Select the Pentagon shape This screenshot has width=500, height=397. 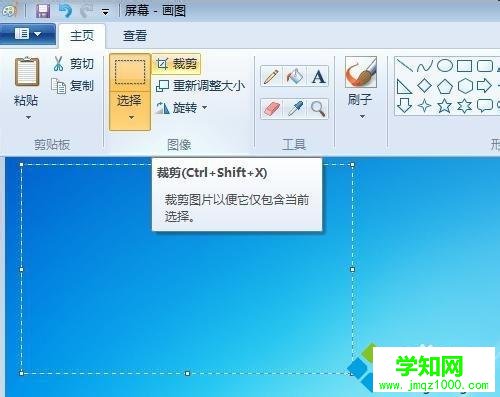pyautogui.click(x=445, y=86)
